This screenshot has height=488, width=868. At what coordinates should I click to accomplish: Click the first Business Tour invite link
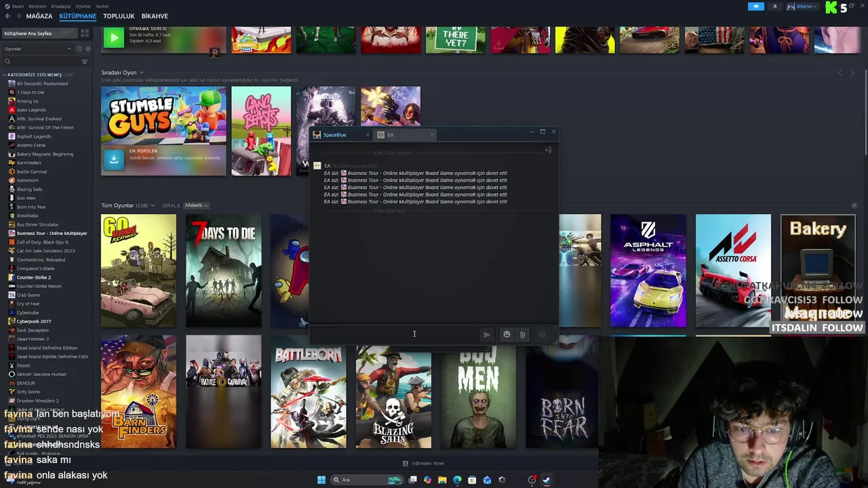(x=427, y=173)
